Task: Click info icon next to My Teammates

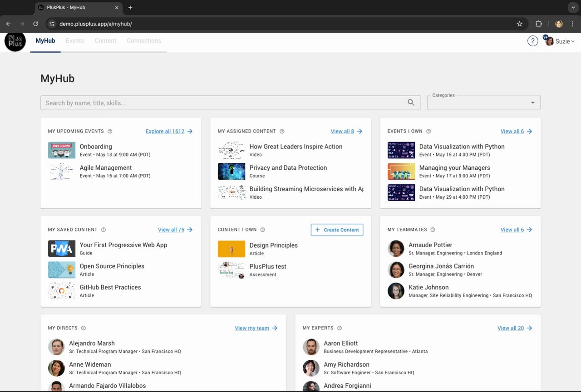Action: tap(433, 230)
